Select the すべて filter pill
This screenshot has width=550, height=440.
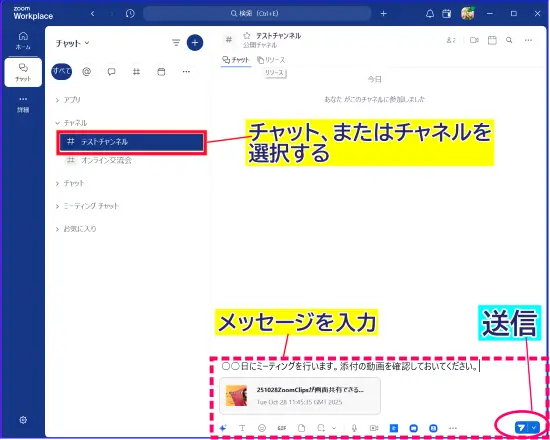62,72
